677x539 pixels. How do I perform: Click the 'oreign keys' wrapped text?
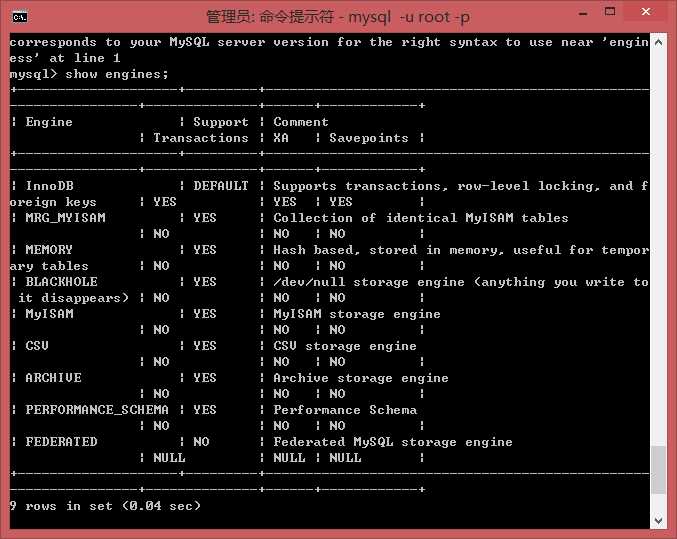[53, 202]
